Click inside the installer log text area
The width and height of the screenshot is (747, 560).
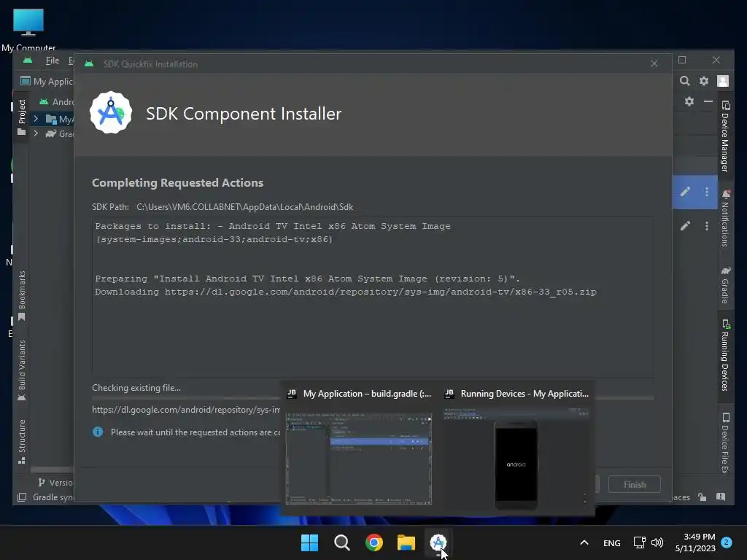point(373,297)
